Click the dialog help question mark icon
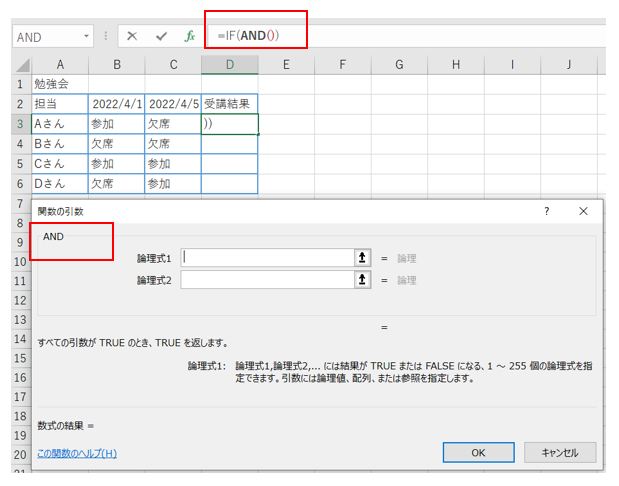The image size is (619, 486). [546, 212]
